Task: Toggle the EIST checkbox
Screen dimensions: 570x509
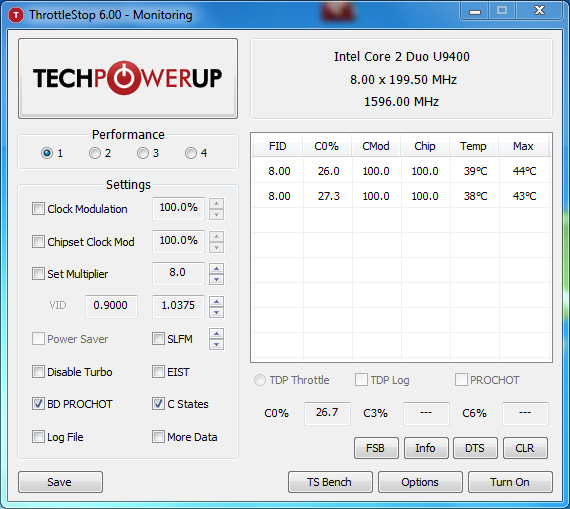Action: pos(158,372)
